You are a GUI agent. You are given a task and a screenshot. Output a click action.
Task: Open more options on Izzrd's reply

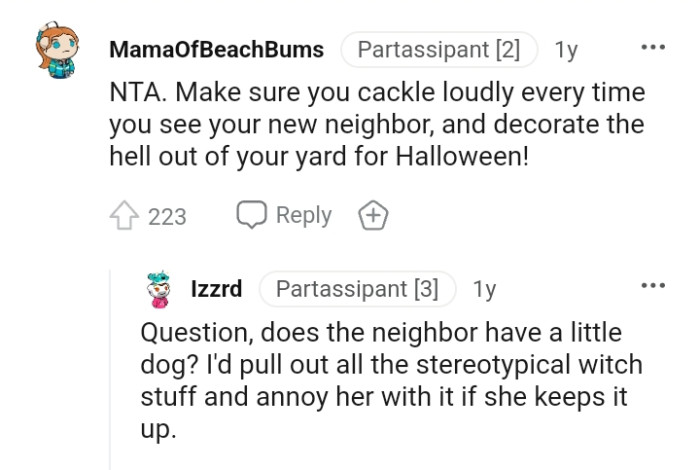click(x=653, y=287)
